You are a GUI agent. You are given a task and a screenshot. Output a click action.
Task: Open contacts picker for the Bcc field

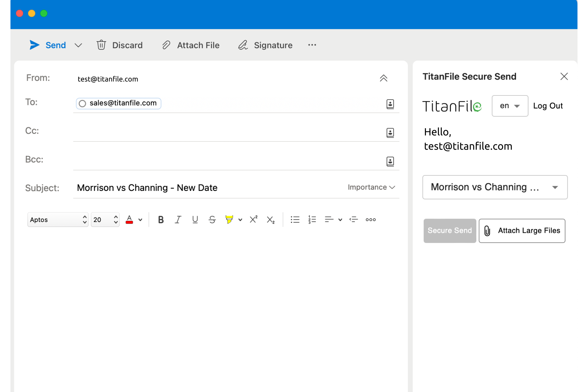390,161
